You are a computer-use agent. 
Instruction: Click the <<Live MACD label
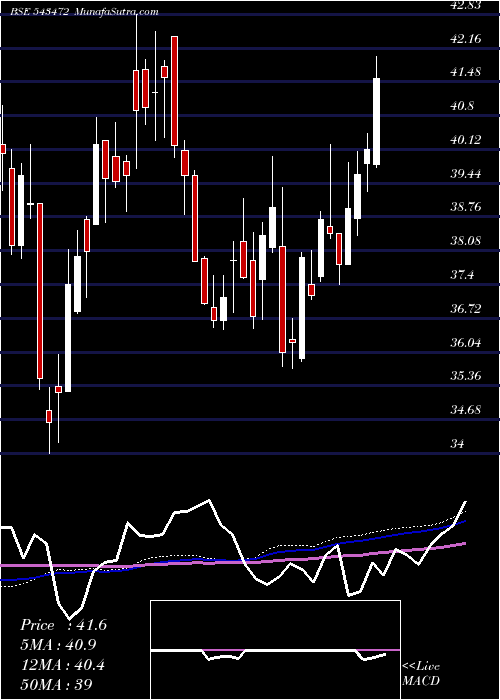[421, 673]
